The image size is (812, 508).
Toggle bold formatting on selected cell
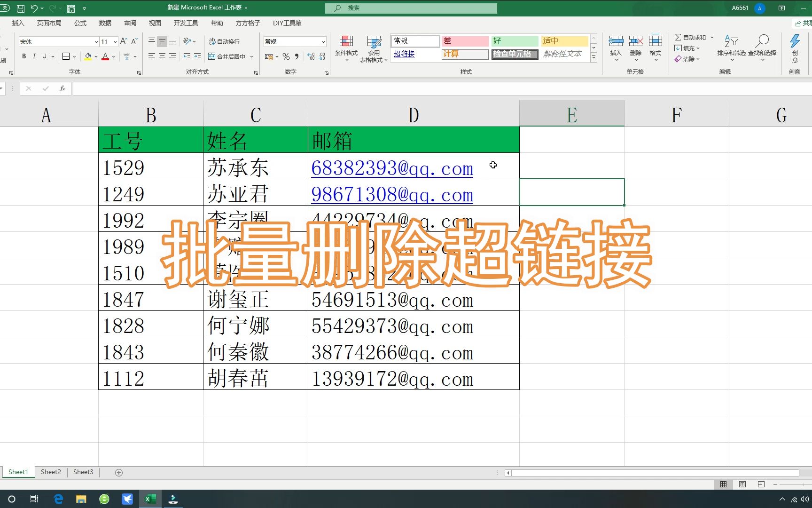23,56
